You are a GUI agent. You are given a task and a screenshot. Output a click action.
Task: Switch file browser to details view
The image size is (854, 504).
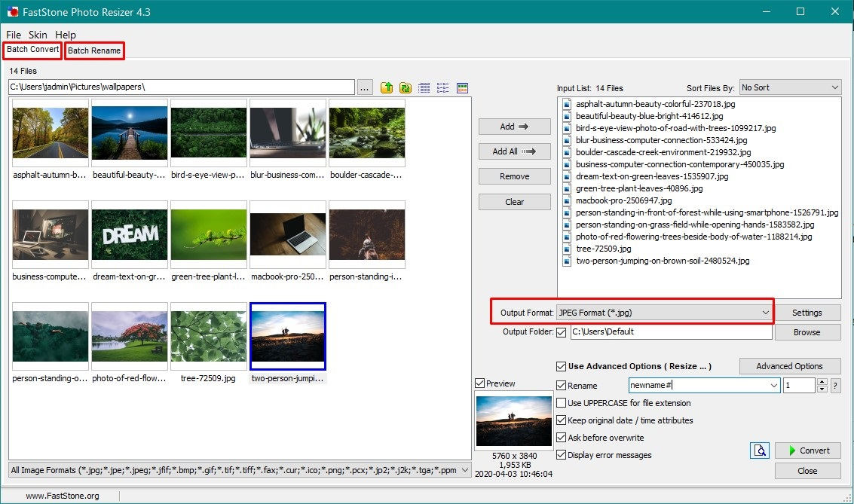pyautogui.click(x=424, y=87)
